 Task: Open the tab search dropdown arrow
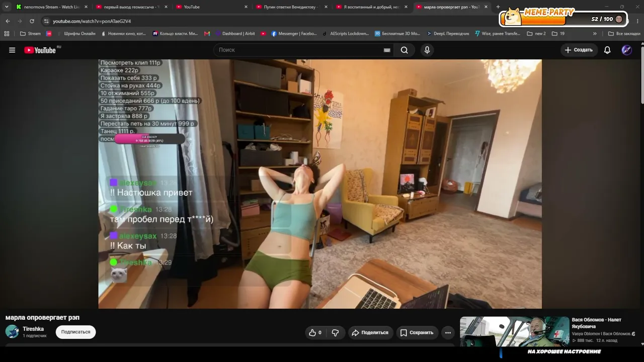7,7
